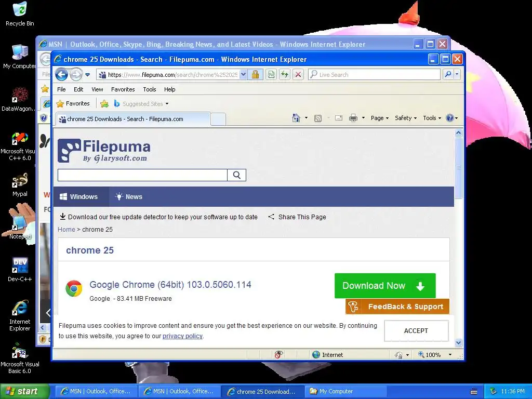Screen dimensions: 532x399
Task: Click the Filepuma logo
Action: pyautogui.click(x=104, y=151)
